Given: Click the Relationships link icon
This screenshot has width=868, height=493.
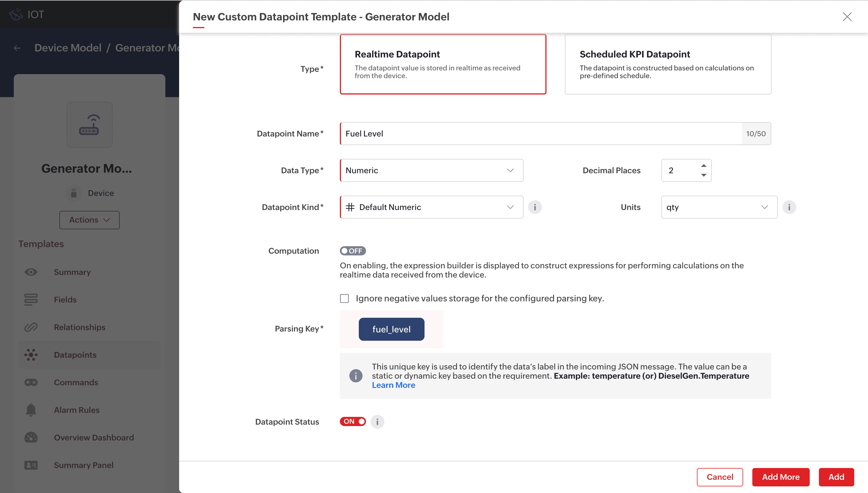Looking at the screenshot, I should click(x=31, y=327).
